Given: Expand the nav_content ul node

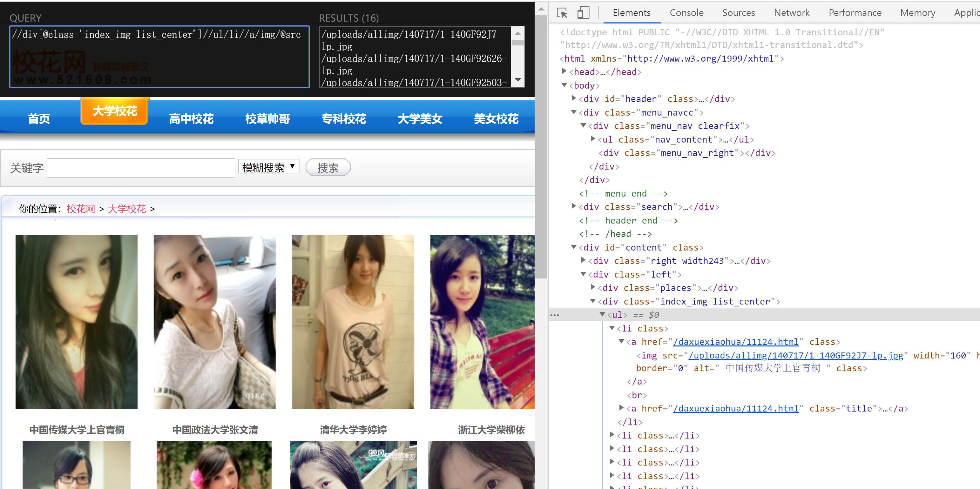Looking at the screenshot, I should pos(593,139).
